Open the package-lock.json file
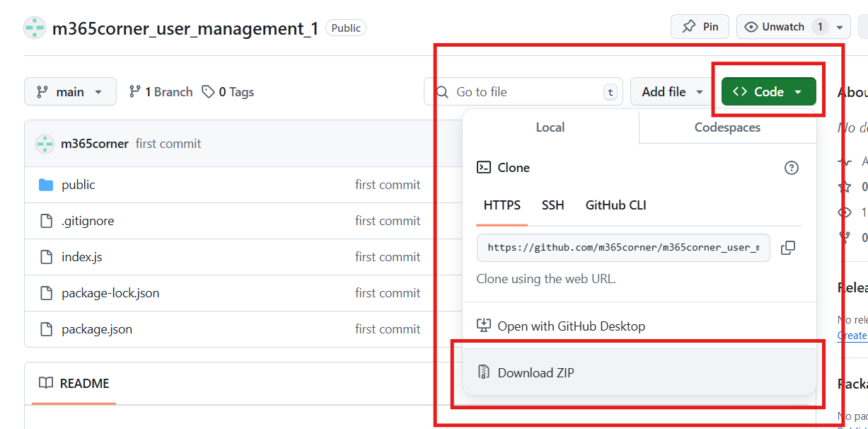 coord(110,293)
